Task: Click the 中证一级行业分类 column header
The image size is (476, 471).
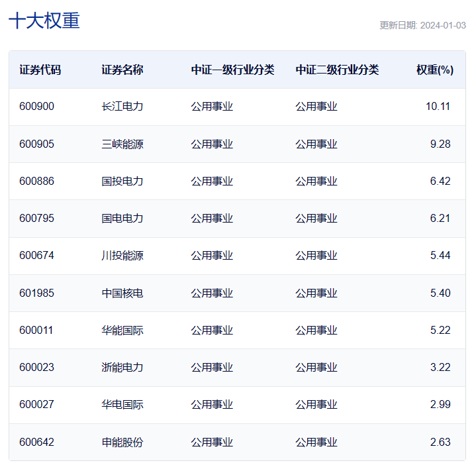Action: coord(232,70)
